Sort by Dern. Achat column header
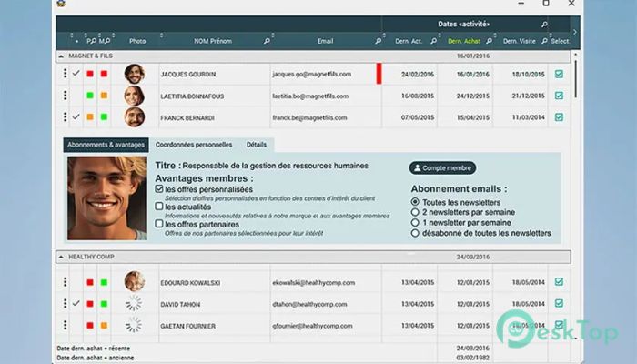This screenshot has width=637, height=364. 463,41
